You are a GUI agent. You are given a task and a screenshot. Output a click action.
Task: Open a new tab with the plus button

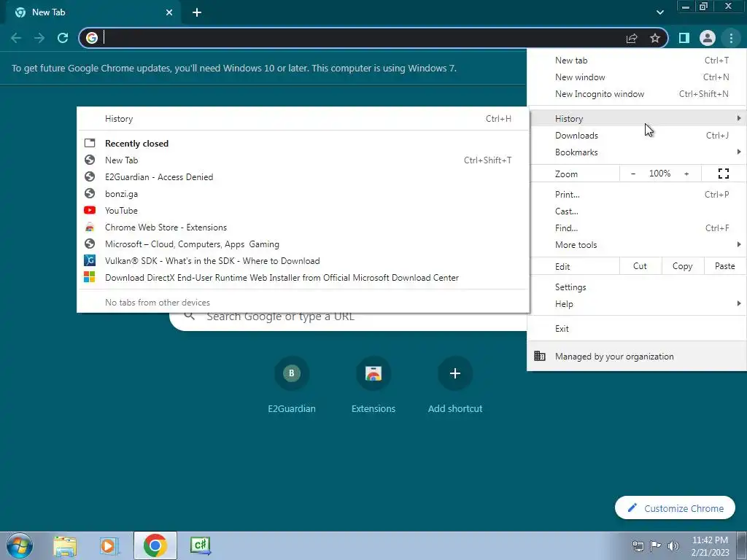(x=197, y=12)
